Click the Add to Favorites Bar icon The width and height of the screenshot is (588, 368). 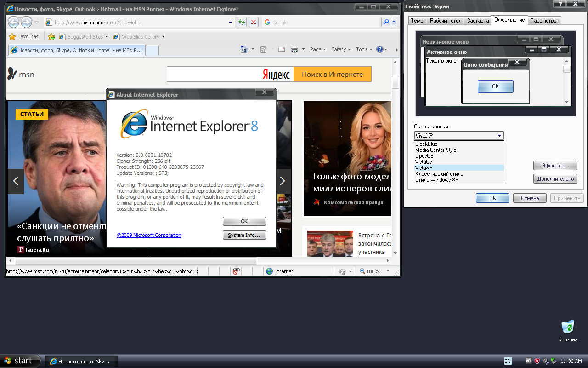51,37
